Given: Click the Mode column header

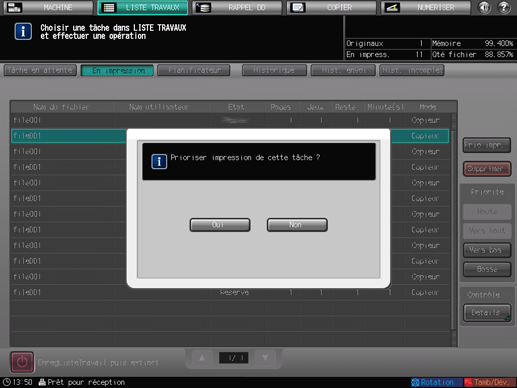Looking at the screenshot, I should 428,107.
